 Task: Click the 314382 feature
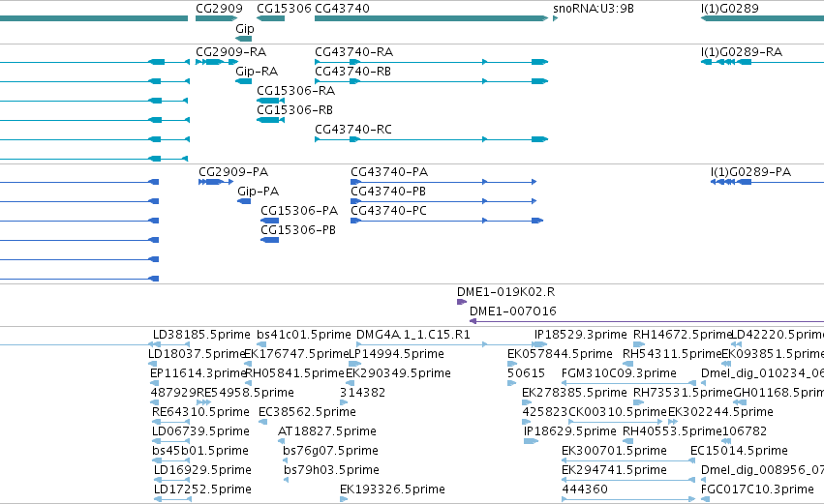point(362,393)
